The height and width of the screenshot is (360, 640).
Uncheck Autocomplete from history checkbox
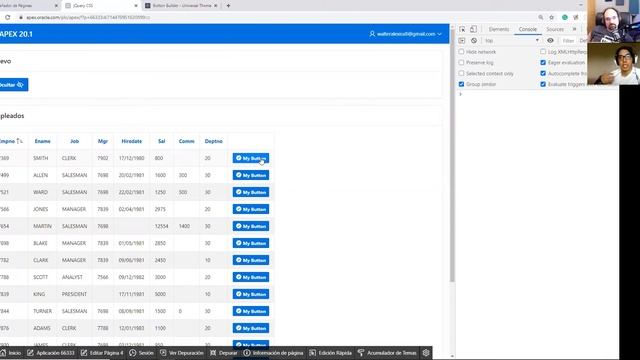click(543, 73)
